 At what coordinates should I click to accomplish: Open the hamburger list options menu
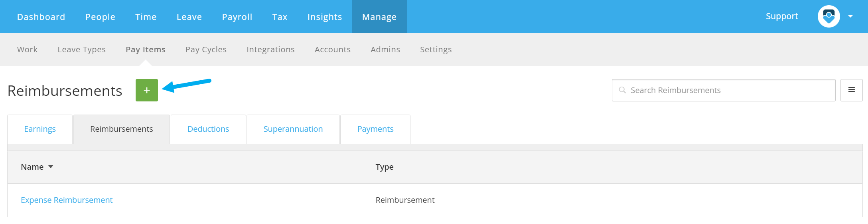pos(851,90)
